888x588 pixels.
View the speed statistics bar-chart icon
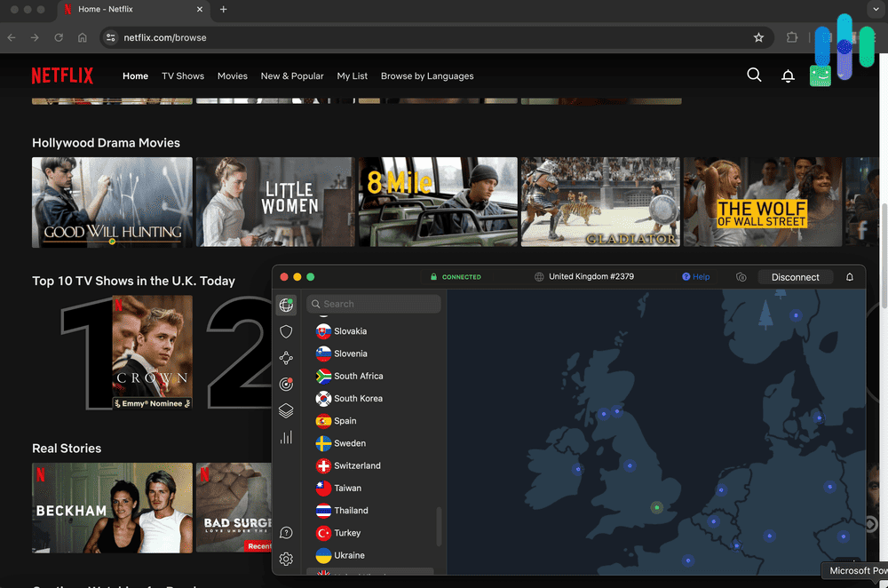click(286, 437)
